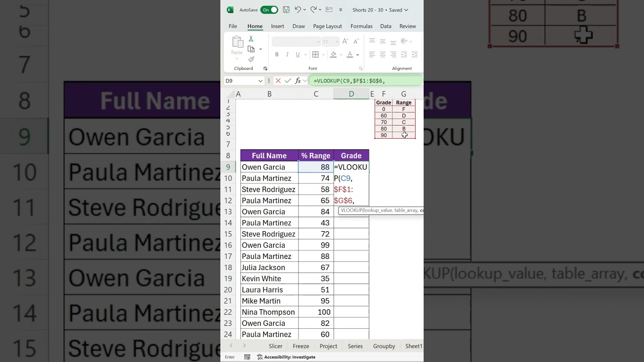Click Align Right icon
This screenshot has height=362, width=644.
(x=393, y=54)
